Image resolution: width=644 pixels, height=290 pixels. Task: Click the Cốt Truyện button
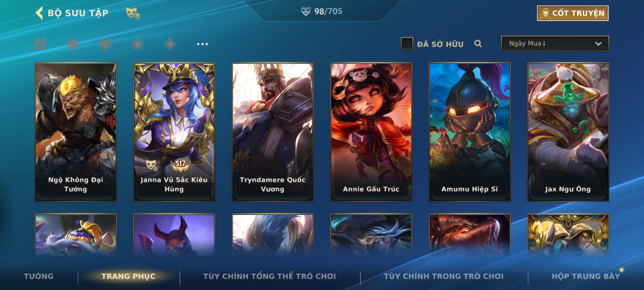point(573,13)
